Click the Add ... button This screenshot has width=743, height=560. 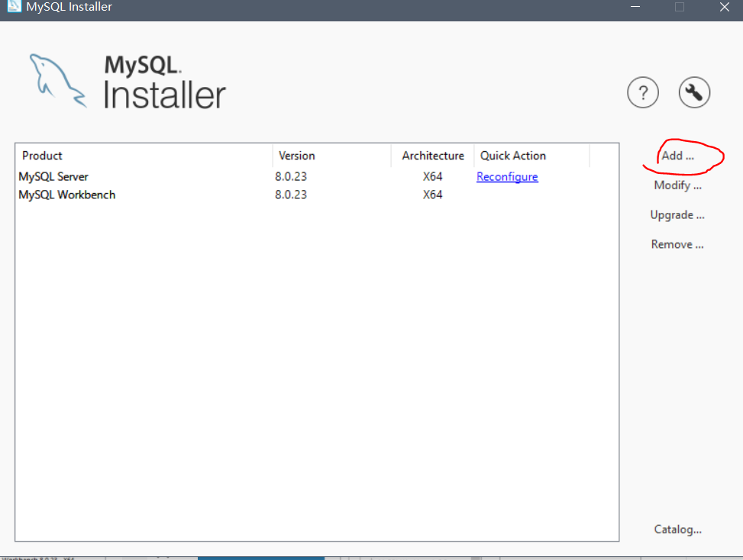pyautogui.click(x=677, y=156)
